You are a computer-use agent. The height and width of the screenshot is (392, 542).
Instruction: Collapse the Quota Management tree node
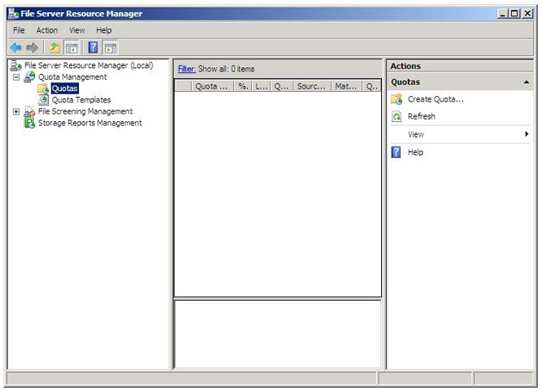(16, 77)
